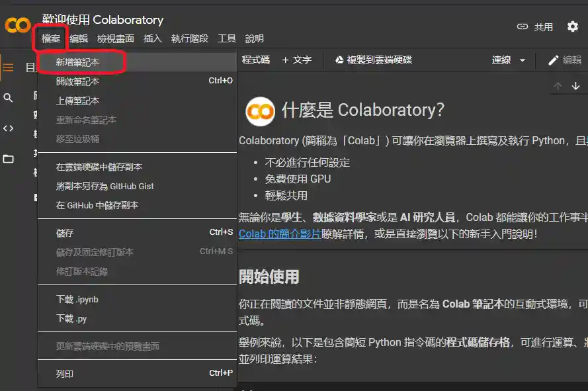588x391 pixels.
Task: Click the CO logo beside heading
Action: click(x=260, y=111)
